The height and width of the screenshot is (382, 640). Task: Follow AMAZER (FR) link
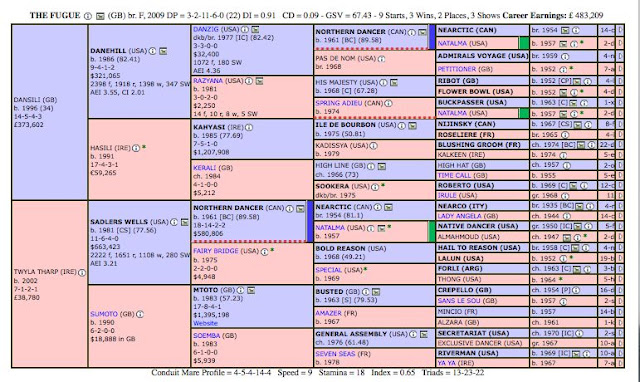point(336,313)
